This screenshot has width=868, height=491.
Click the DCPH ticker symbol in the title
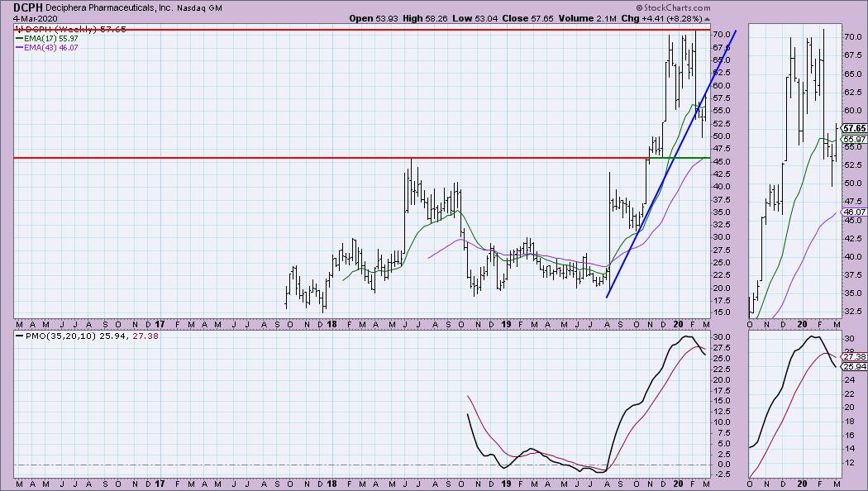27,7
